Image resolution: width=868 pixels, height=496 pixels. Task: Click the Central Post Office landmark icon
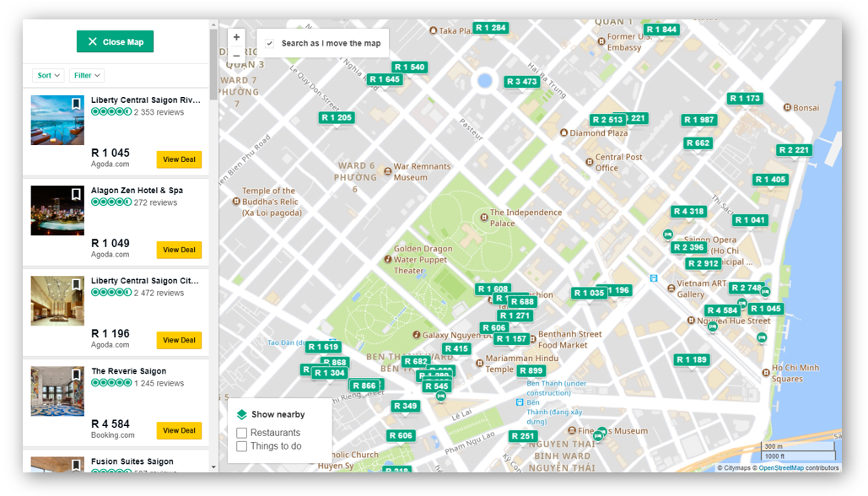pyautogui.click(x=589, y=162)
